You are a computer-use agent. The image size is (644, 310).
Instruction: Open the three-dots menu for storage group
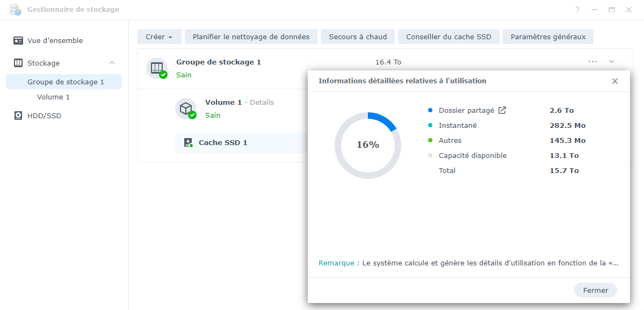pyautogui.click(x=592, y=62)
